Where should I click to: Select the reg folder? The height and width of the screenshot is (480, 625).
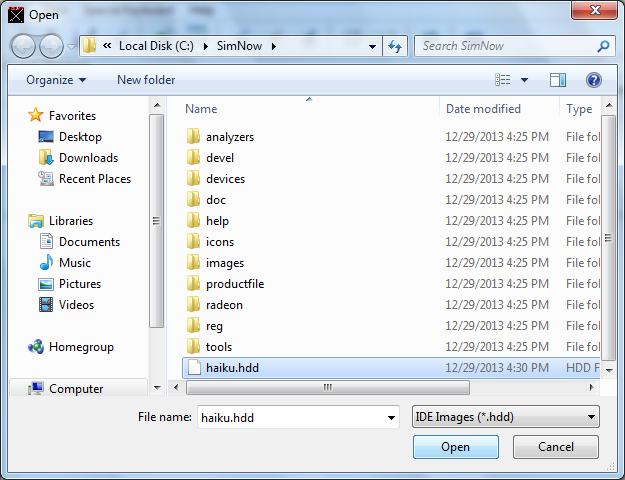coord(214,326)
